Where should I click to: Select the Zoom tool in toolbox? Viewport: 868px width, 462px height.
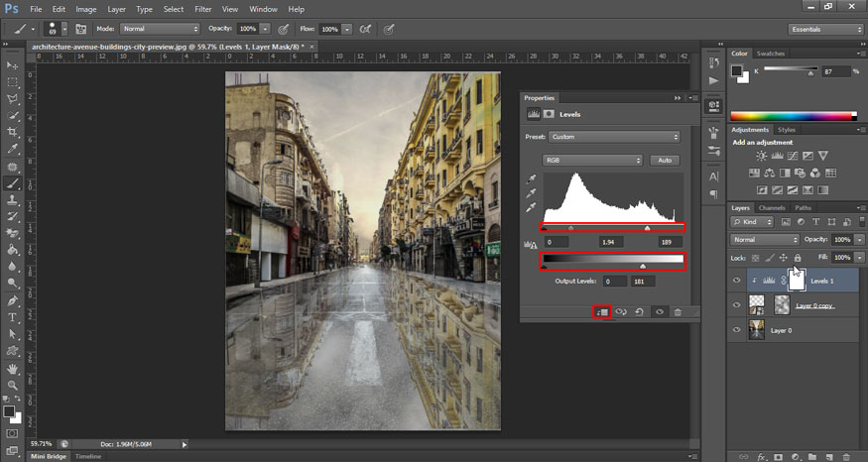[12, 385]
